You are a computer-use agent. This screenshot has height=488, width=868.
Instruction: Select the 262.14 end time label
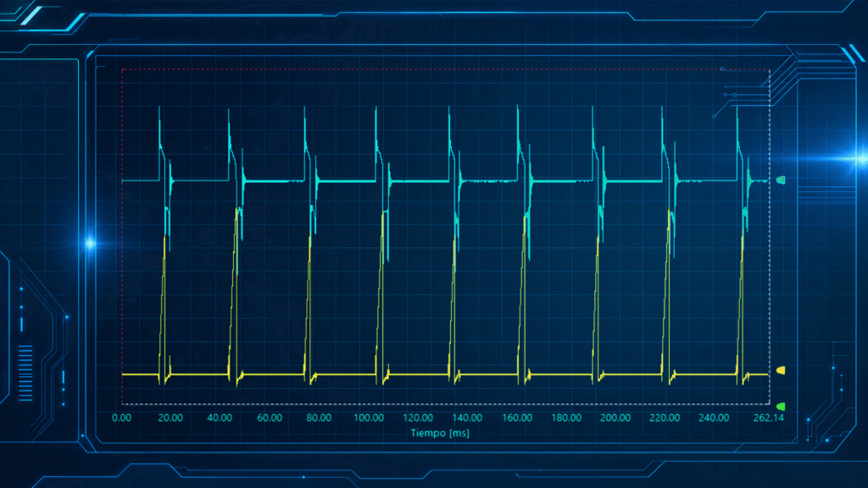(769, 418)
